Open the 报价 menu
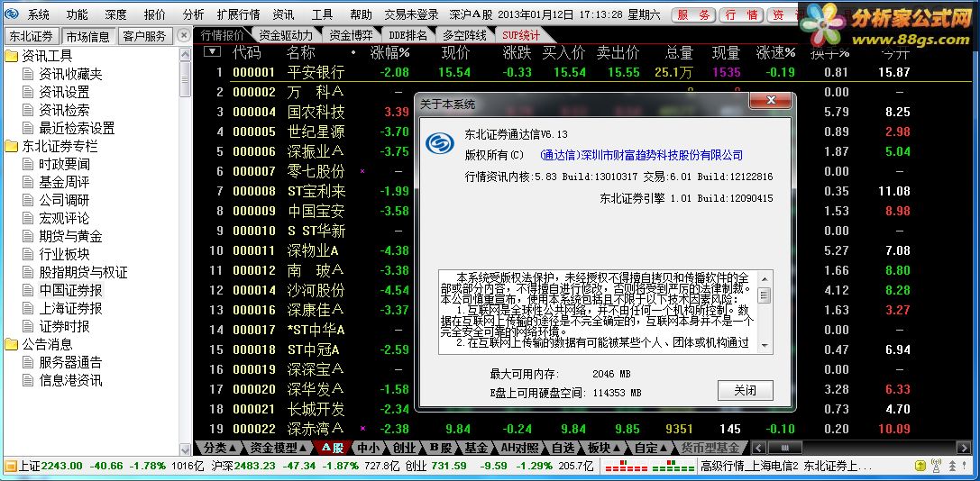Image resolution: width=980 pixels, height=481 pixels. click(x=154, y=15)
